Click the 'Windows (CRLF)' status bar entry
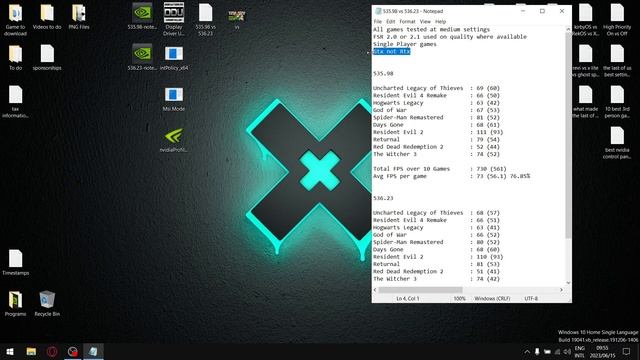Image resolution: width=640 pixels, height=360 pixels. (x=492, y=298)
